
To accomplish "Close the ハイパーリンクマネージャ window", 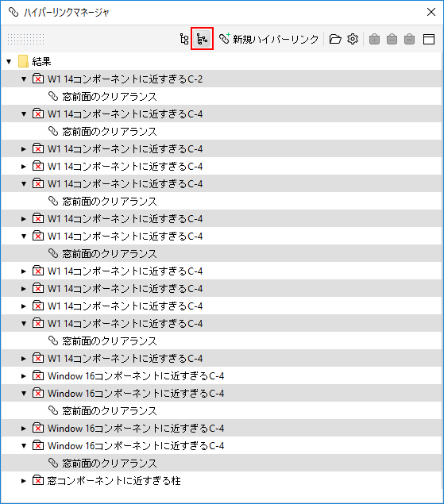I will pos(431,12).
